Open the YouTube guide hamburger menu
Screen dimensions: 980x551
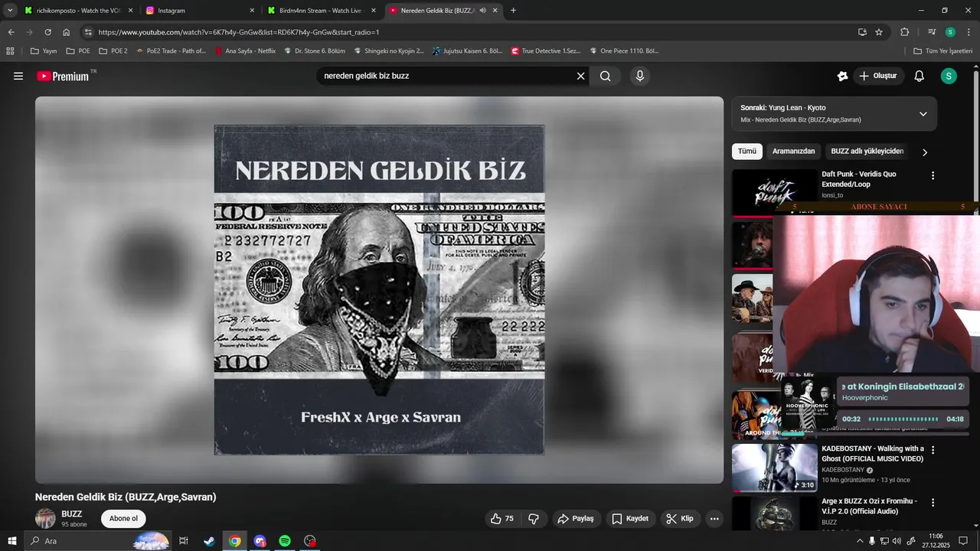point(18,76)
